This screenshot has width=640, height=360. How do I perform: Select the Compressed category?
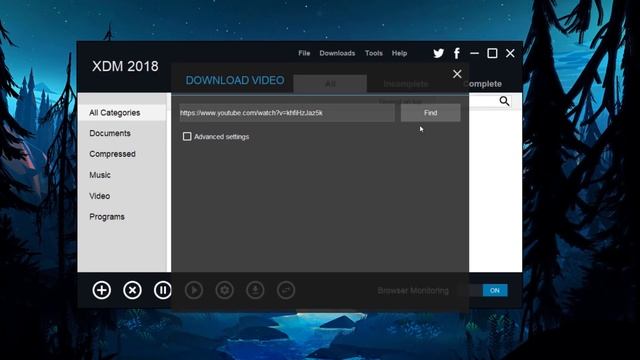[112, 154]
